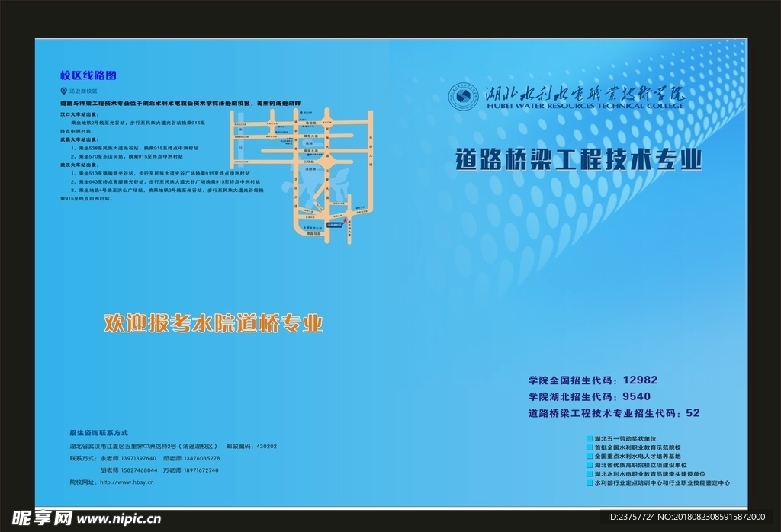Click the location pin icon beside 汤逊湖校区
The width and height of the screenshot is (781, 532).
64,91
